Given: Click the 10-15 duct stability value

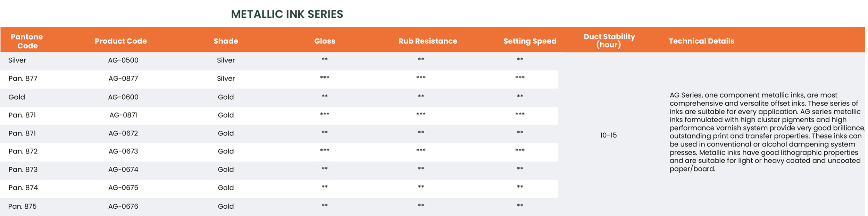Looking at the screenshot, I should click(x=608, y=135).
